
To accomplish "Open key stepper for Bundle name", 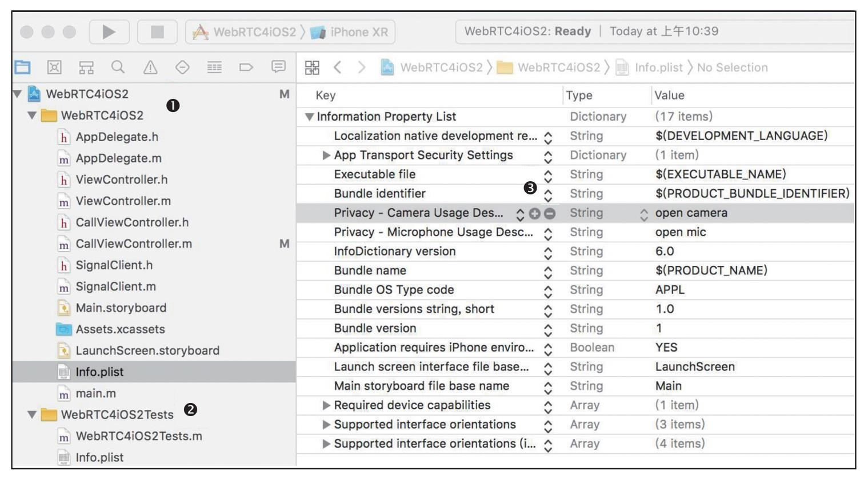I will (548, 272).
